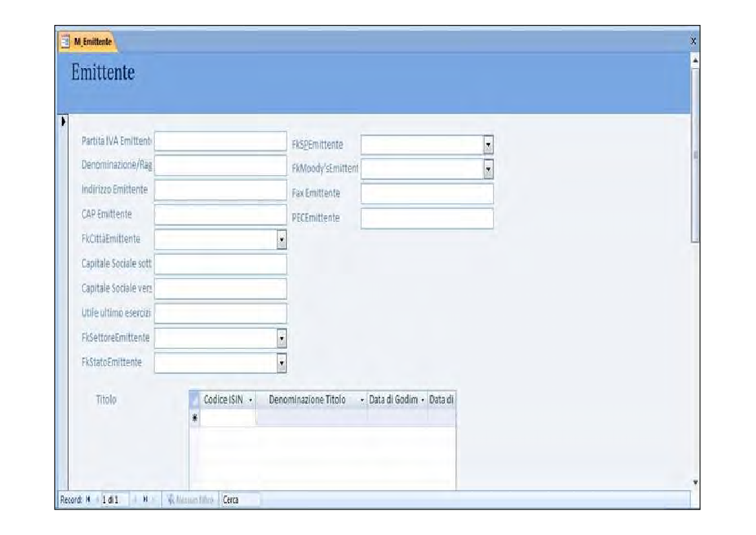Click the record number box '1 di 1'
This screenshot has width=756, height=535.
114,500
